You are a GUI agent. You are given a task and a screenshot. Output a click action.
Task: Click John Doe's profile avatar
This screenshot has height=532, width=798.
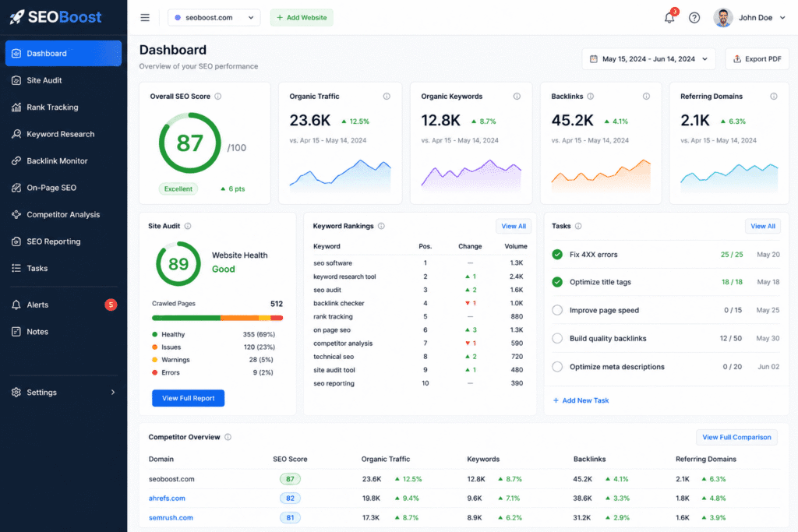[x=722, y=18]
